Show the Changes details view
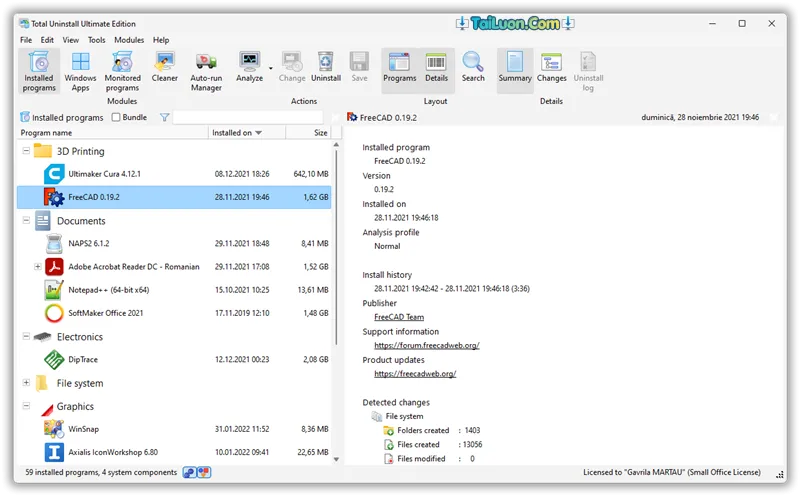 click(552, 67)
